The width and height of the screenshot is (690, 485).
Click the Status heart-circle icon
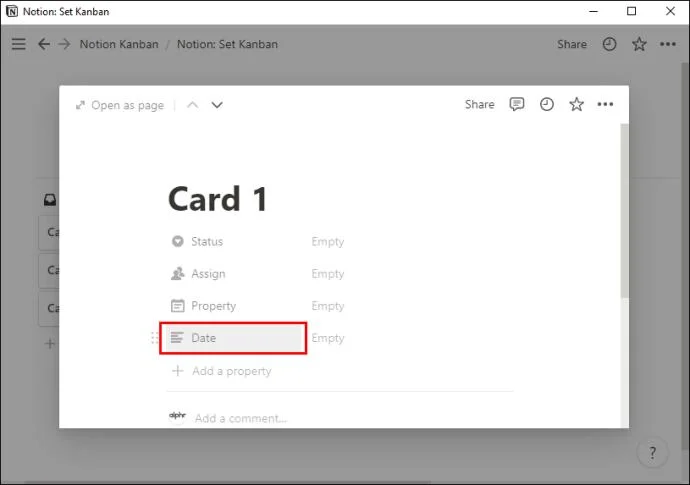177,241
